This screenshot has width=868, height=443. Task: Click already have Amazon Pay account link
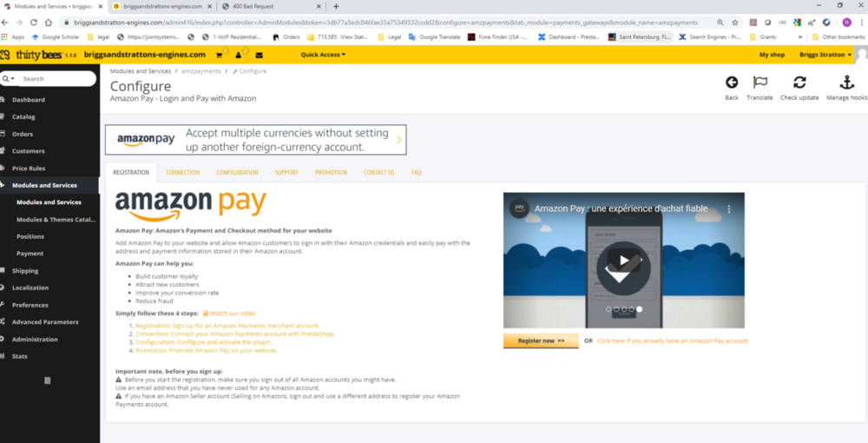[673, 341]
